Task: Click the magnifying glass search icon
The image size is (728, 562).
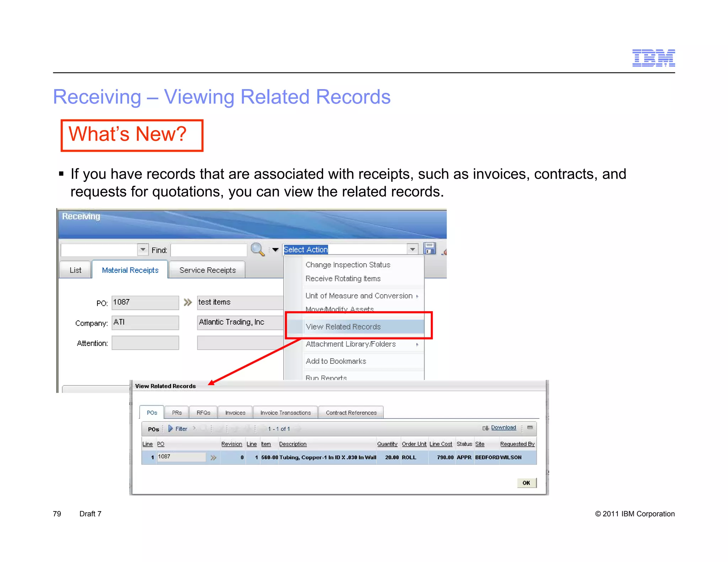Action: [257, 249]
